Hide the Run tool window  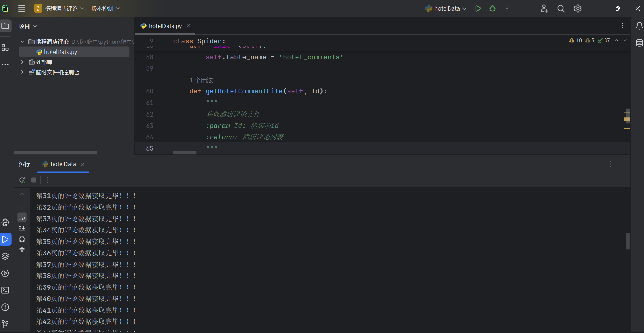click(x=622, y=164)
